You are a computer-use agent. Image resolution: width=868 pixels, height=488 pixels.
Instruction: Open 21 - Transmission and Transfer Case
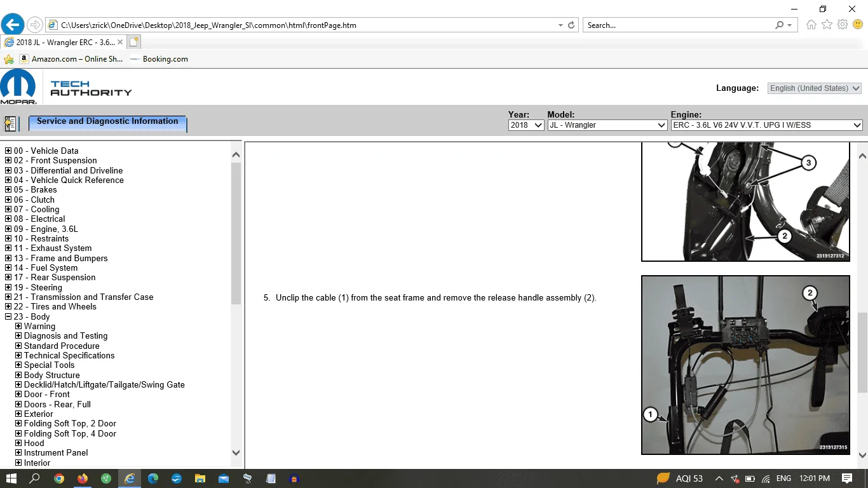84,297
